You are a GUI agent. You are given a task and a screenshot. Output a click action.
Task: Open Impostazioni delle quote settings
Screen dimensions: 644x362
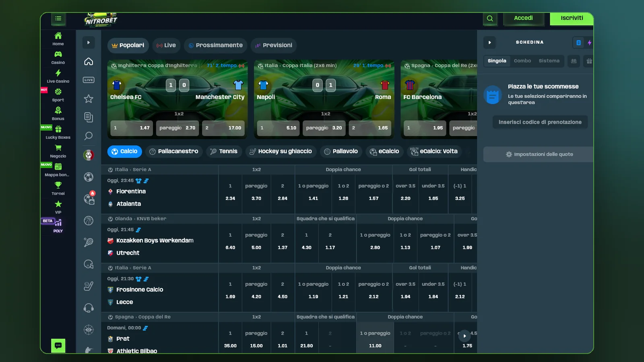[539, 154]
